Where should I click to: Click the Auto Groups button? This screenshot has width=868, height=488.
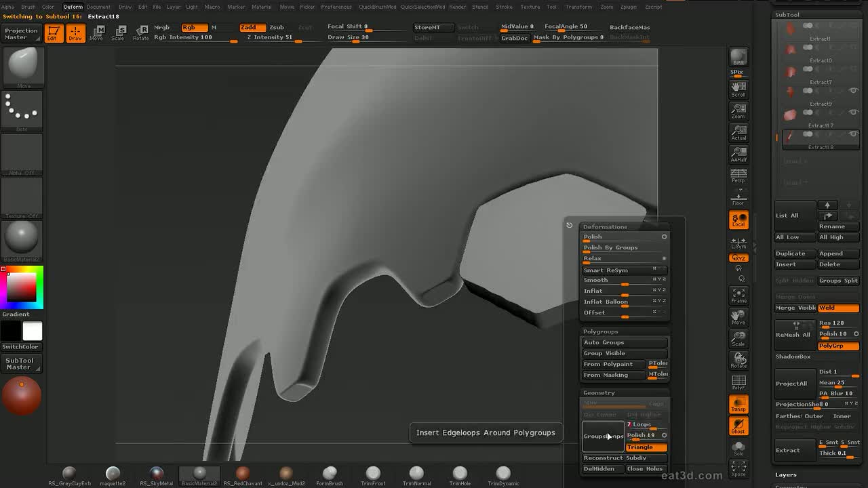625,342
